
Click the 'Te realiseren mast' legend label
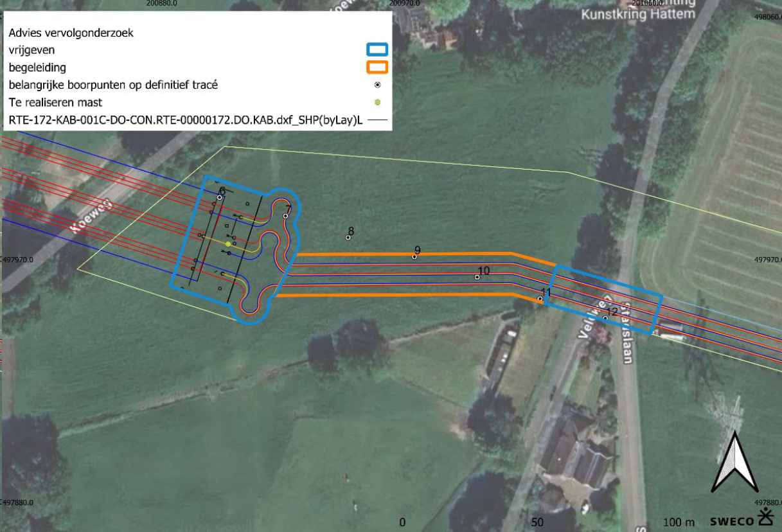pyautogui.click(x=55, y=102)
